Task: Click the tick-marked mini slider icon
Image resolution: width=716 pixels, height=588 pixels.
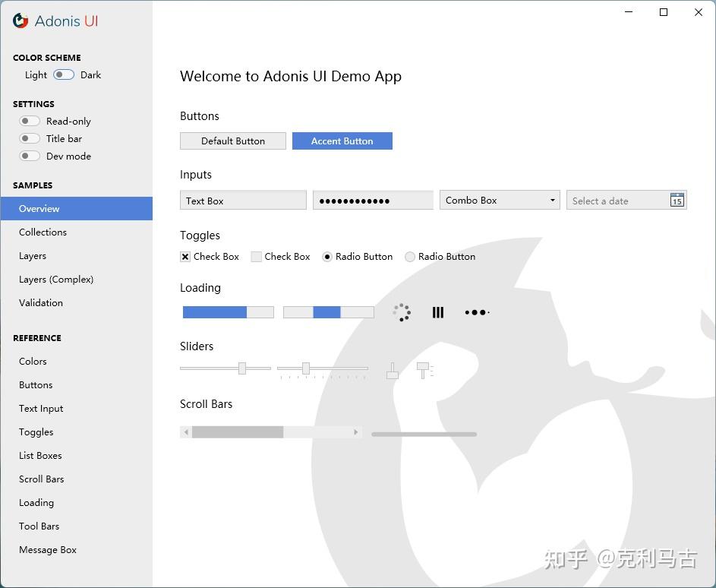Action: (x=424, y=370)
